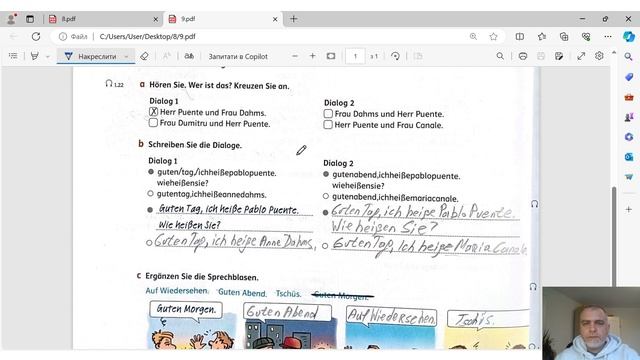Open Collections panel
The width and height of the screenshot is (640, 360).
pyautogui.click(x=564, y=37)
